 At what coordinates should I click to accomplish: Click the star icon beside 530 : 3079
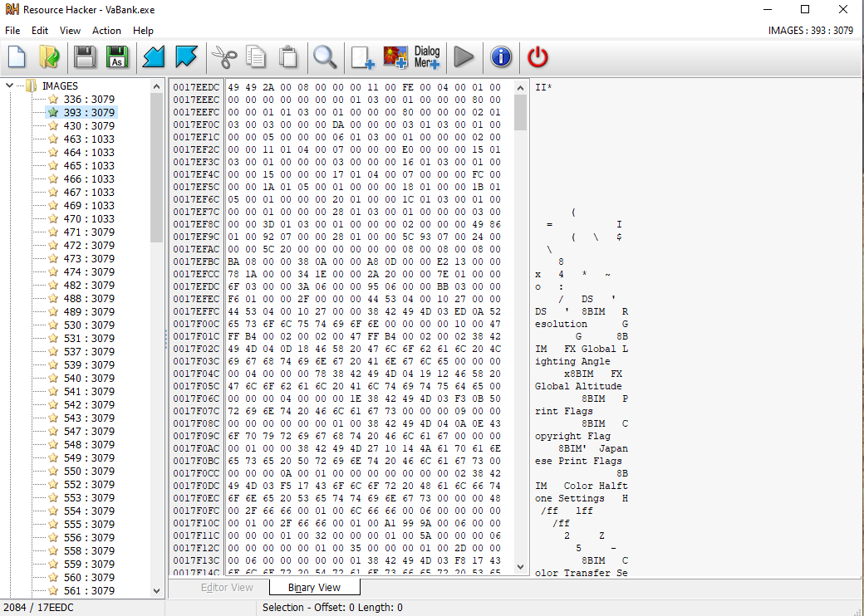(x=53, y=325)
